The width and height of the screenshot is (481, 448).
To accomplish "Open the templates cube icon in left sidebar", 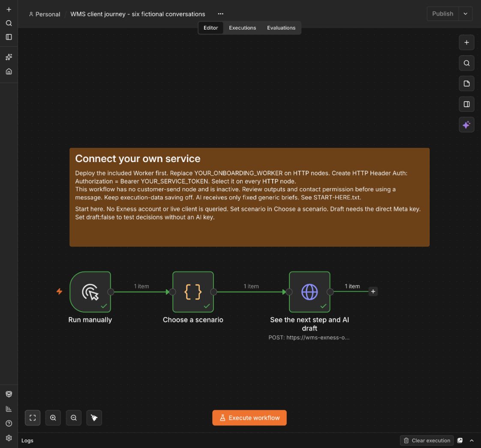I will coord(9,394).
